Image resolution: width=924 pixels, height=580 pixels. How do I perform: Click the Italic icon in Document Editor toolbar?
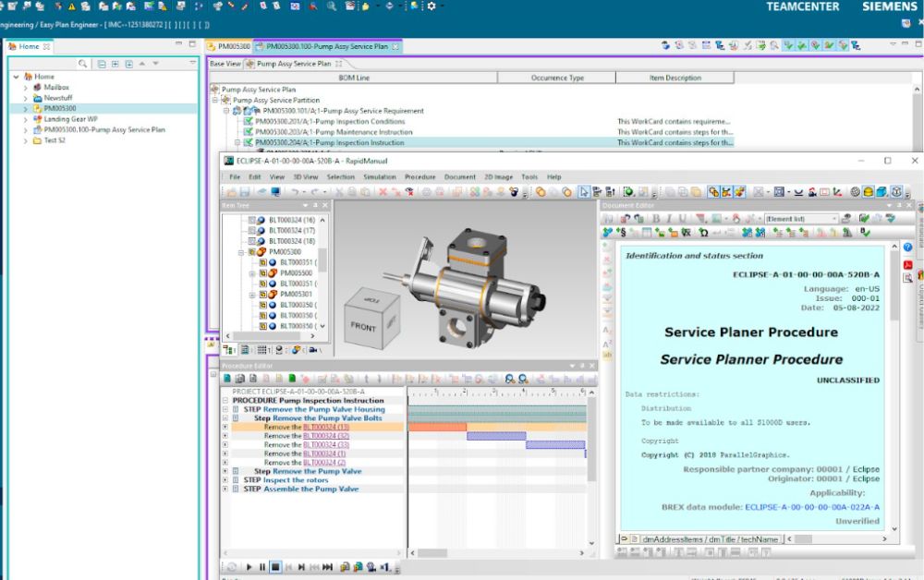tap(670, 218)
